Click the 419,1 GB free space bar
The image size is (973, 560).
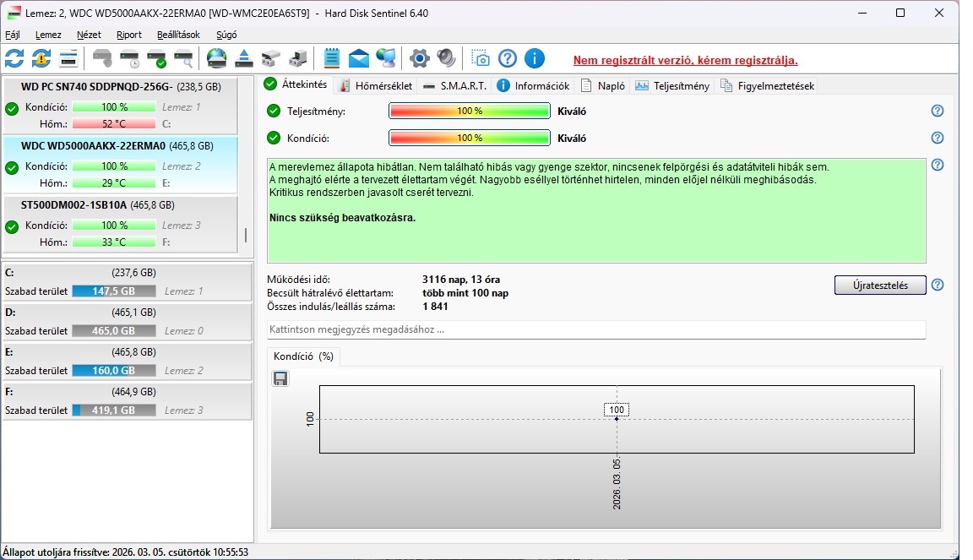pyautogui.click(x=113, y=410)
